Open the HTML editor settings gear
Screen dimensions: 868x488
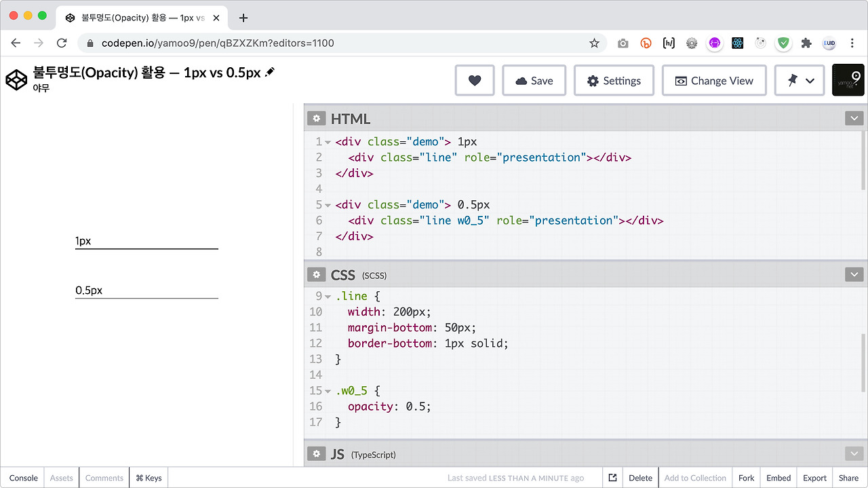coord(316,119)
